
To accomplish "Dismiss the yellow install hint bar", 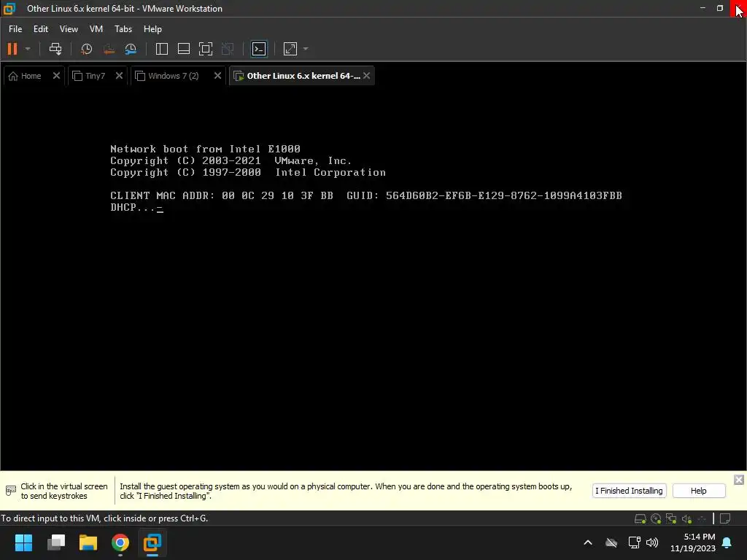I will click(x=738, y=480).
